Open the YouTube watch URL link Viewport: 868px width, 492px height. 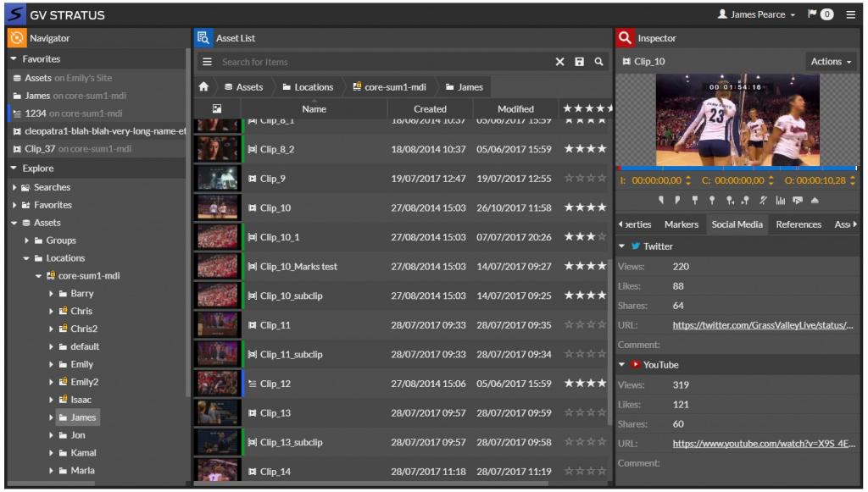(x=764, y=444)
